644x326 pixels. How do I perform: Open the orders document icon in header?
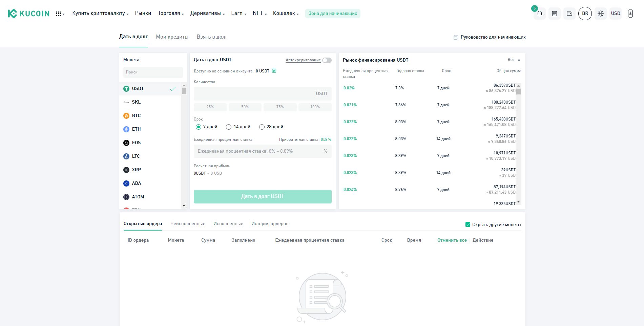pyautogui.click(x=555, y=14)
